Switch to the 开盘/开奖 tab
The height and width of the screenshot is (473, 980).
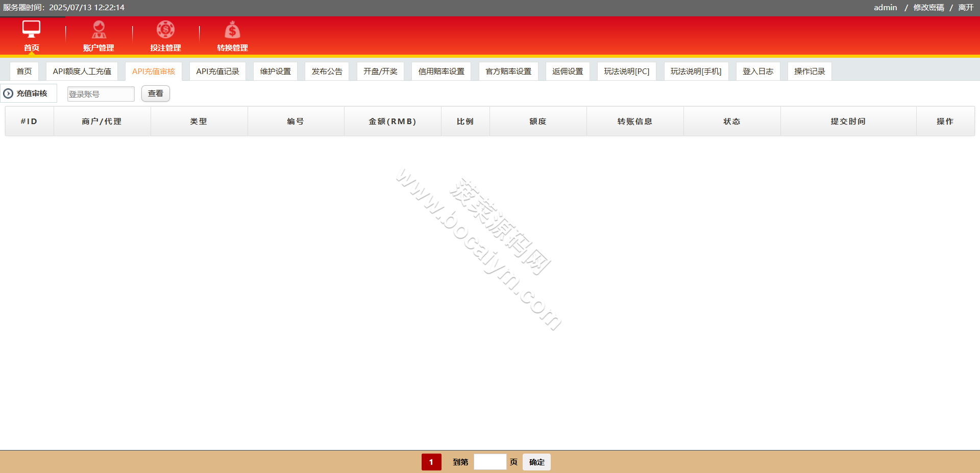click(380, 71)
